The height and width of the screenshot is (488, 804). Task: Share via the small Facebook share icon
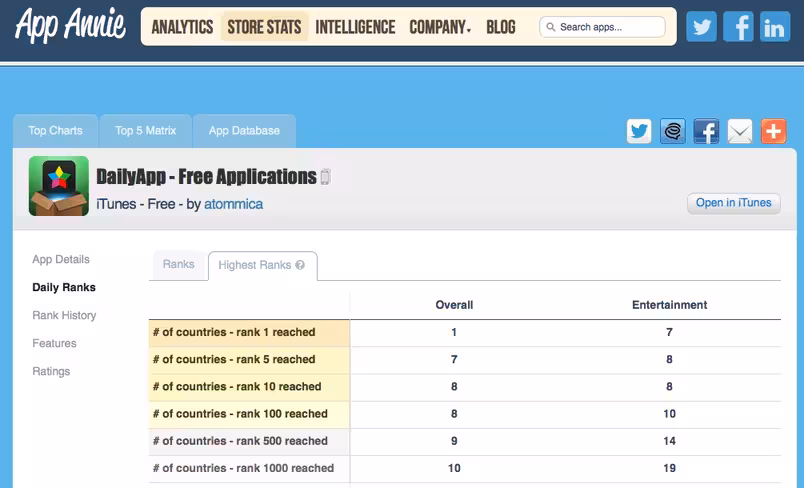[706, 131]
